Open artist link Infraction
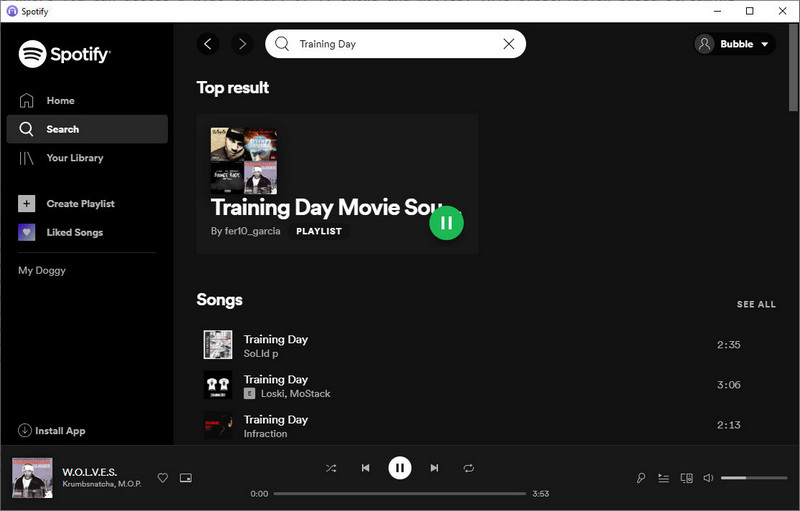 coord(265,433)
